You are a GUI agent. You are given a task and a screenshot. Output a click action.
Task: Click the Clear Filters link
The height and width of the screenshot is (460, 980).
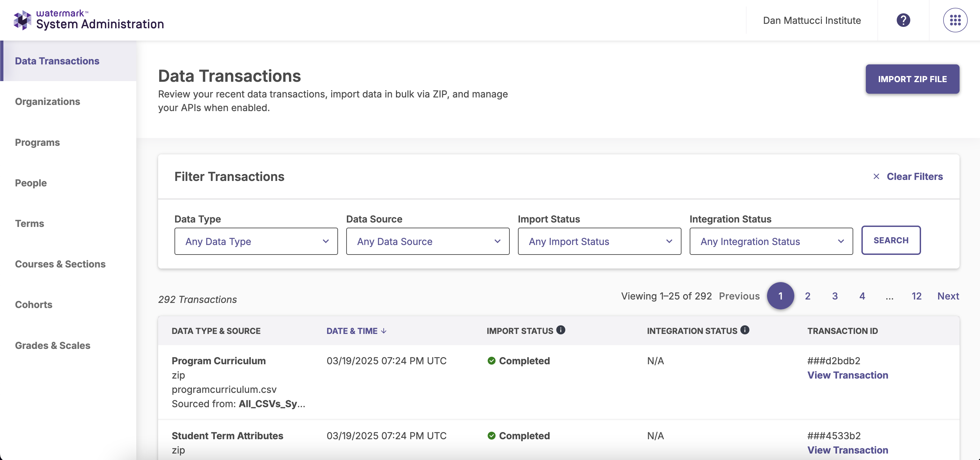click(915, 177)
